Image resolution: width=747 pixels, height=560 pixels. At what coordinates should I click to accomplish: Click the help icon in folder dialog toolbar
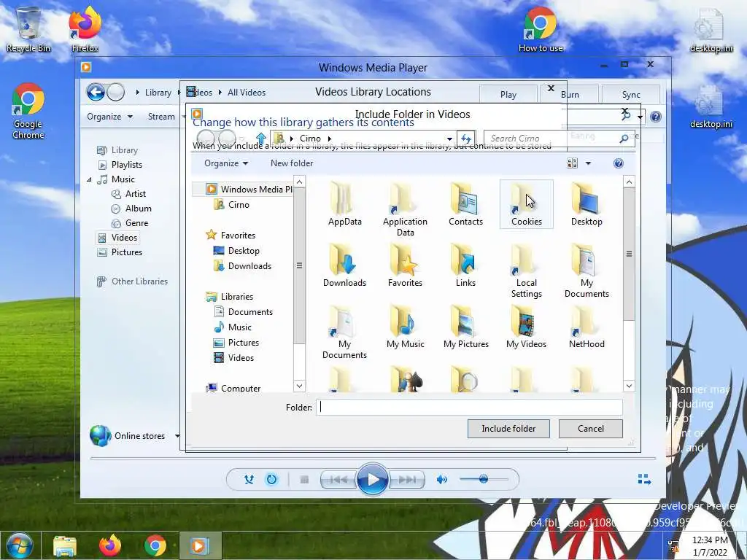pos(618,163)
